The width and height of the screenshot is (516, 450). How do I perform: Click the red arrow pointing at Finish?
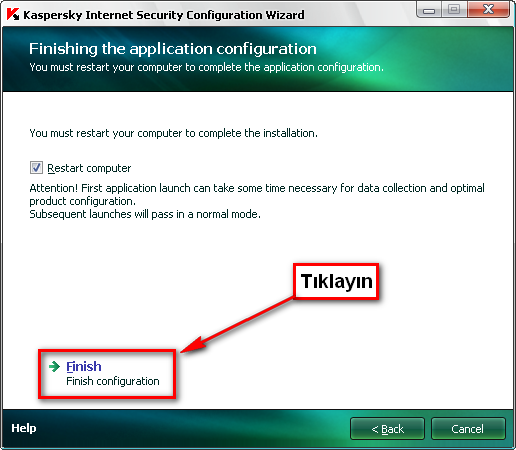238,325
